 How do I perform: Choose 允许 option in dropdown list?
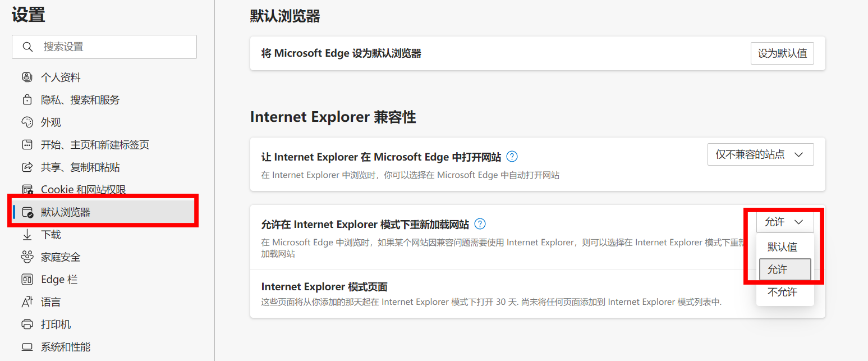coord(784,269)
